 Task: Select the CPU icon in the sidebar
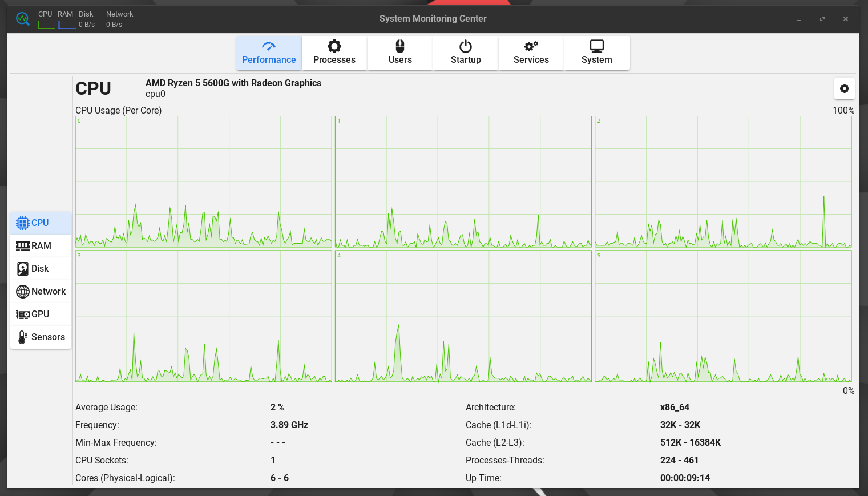pyautogui.click(x=23, y=223)
